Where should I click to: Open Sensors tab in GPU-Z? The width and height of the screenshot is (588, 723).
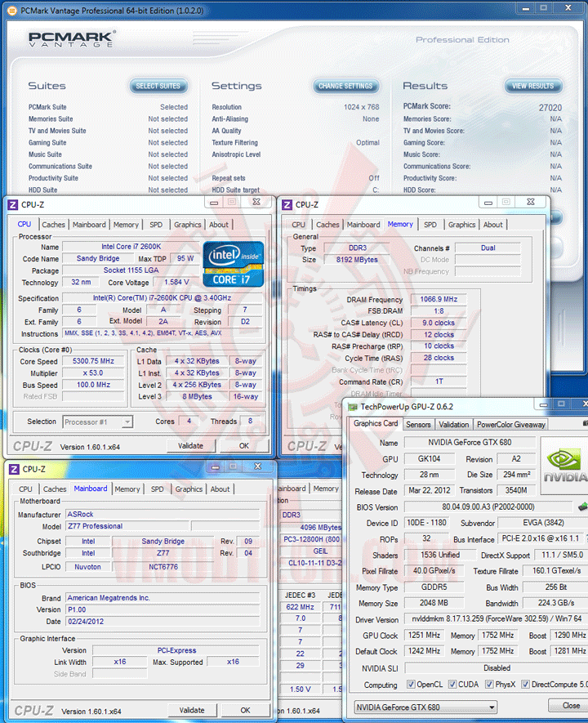pos(418,424)
